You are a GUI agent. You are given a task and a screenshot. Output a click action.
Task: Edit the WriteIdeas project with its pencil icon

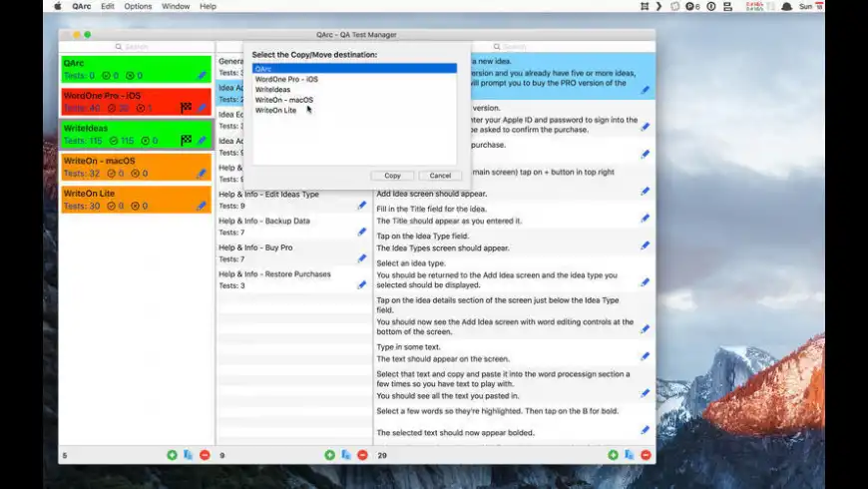click(x=203, y=141)
